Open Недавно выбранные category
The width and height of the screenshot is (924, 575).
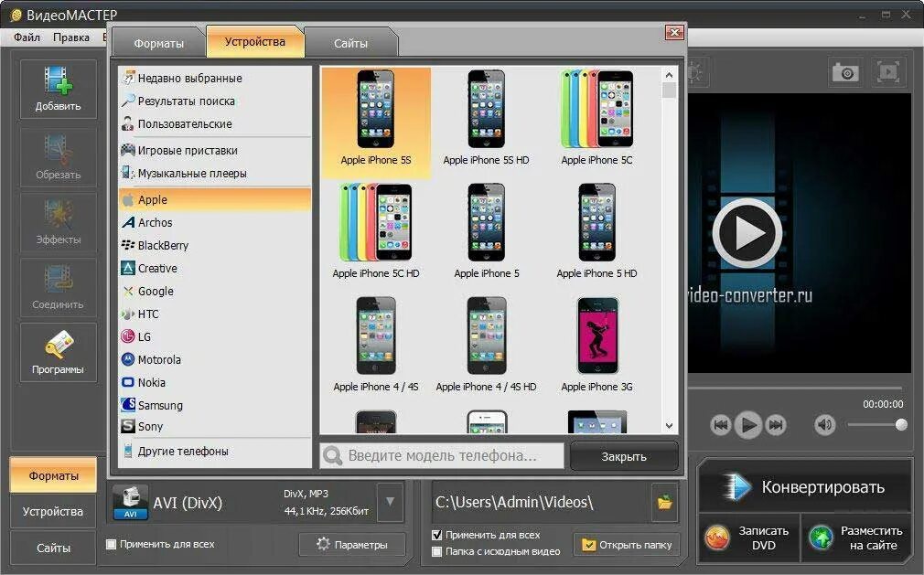click(x=214, y=78)
